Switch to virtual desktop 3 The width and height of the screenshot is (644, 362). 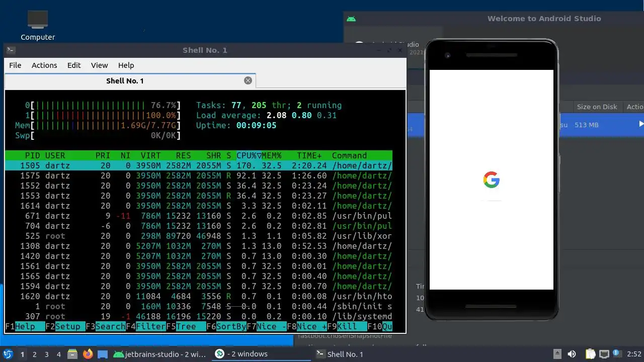(46, 354)
